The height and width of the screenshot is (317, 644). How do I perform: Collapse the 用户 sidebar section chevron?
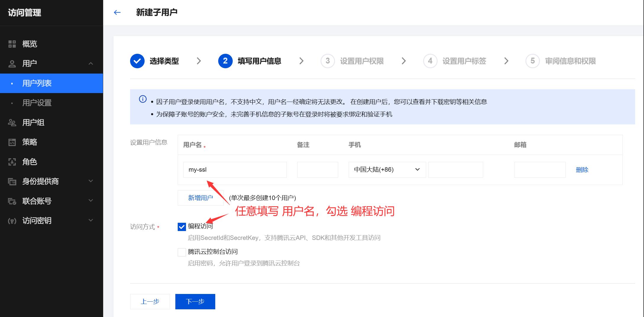tap(91, 64)
